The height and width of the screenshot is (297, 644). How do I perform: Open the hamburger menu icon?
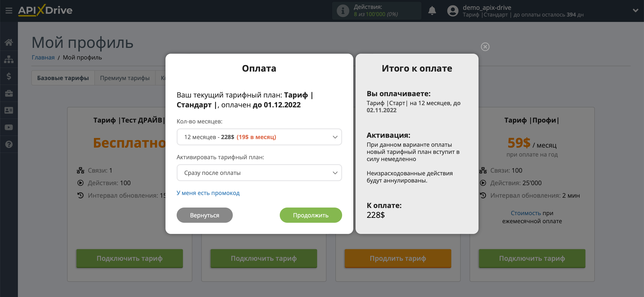point(9,11)
